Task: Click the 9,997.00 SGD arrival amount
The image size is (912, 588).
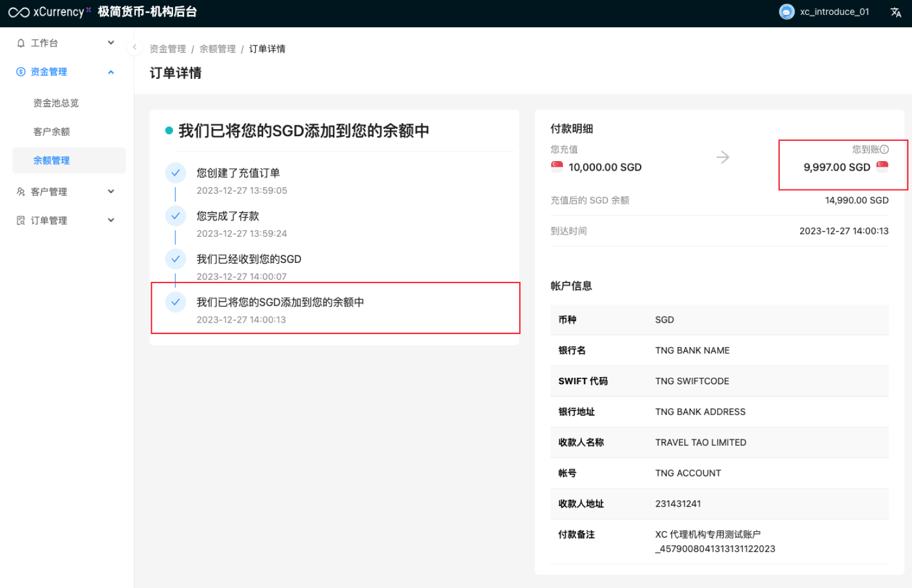Action: click(x=837, y=168)
